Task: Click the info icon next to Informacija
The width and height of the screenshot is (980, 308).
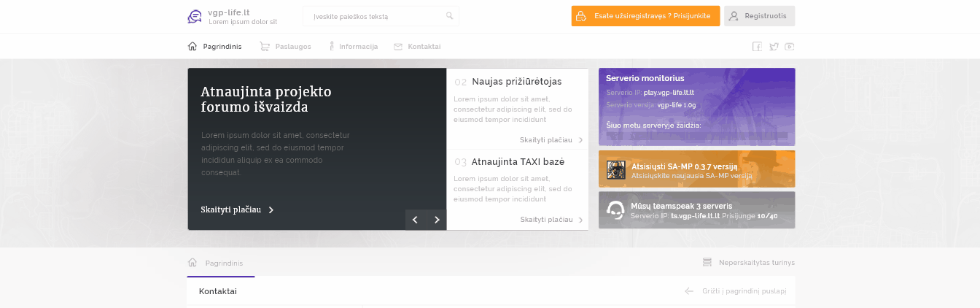Action: tap(332, 46)
